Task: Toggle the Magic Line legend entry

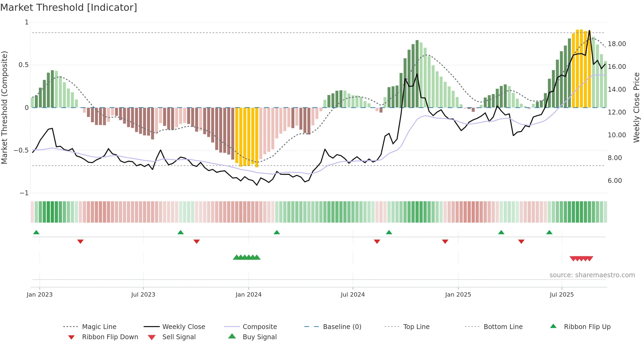Action: coord(90,327)
